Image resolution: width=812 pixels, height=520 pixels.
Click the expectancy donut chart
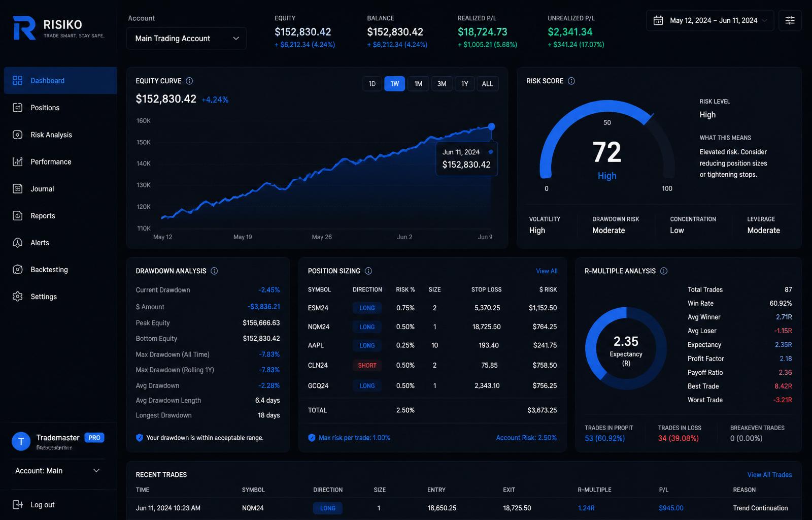click(626, 348)
